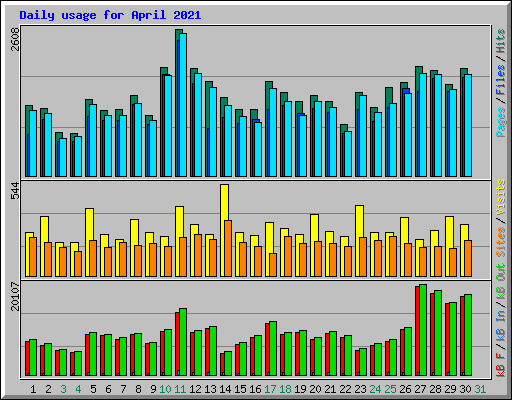Click the orange "Sites" legend label
Viewport: 512px width, 400px height.
coord(501,242)
